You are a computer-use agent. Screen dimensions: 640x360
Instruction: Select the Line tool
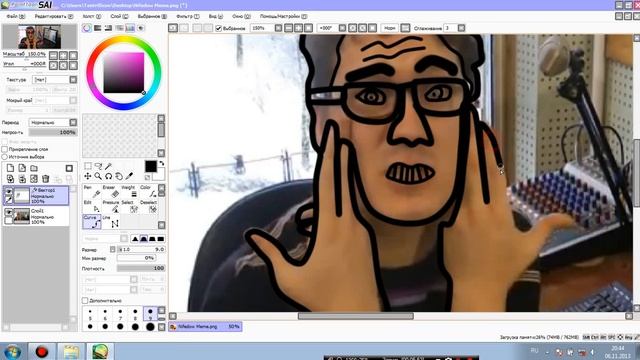click(x=111, y=222)
